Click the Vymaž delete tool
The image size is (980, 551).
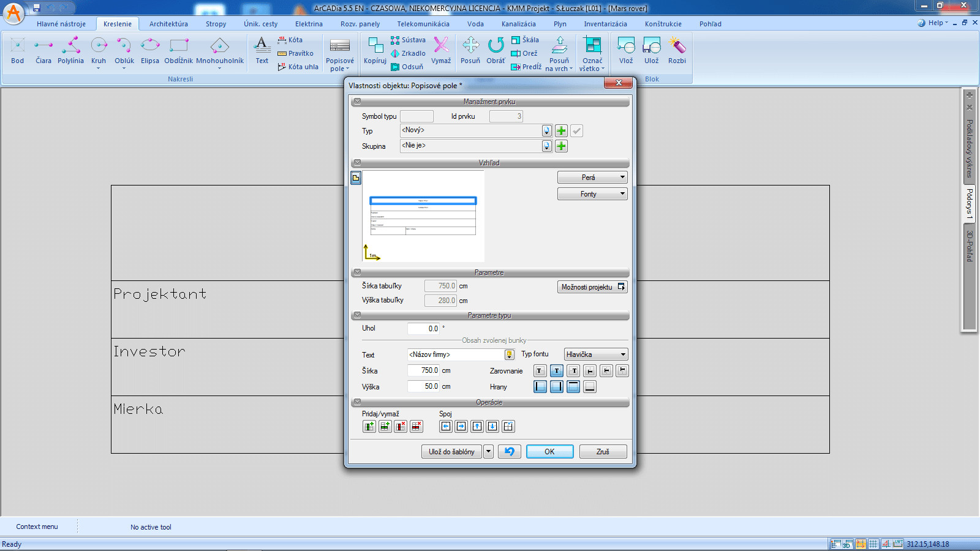tap(441, 51)
